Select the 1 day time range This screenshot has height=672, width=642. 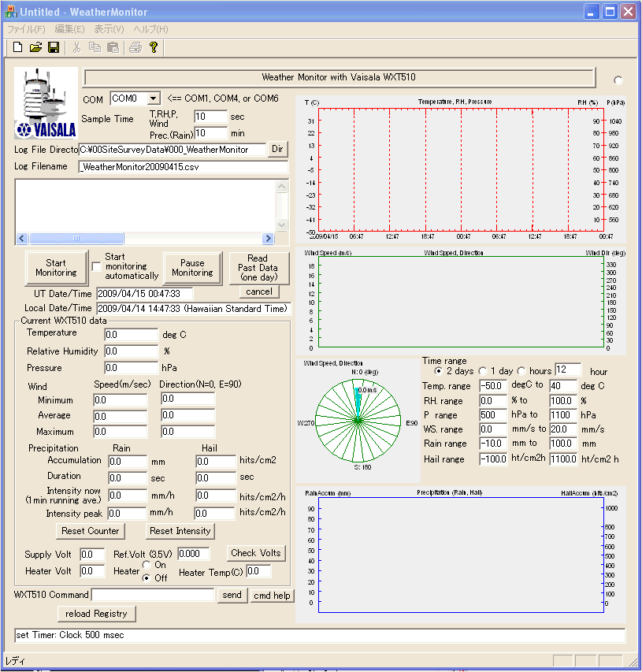[x=482, y=371]
